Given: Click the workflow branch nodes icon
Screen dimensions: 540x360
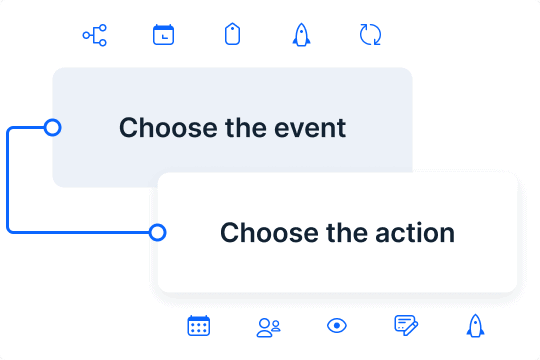Looking at the screenshot, I should coord(95,35).
